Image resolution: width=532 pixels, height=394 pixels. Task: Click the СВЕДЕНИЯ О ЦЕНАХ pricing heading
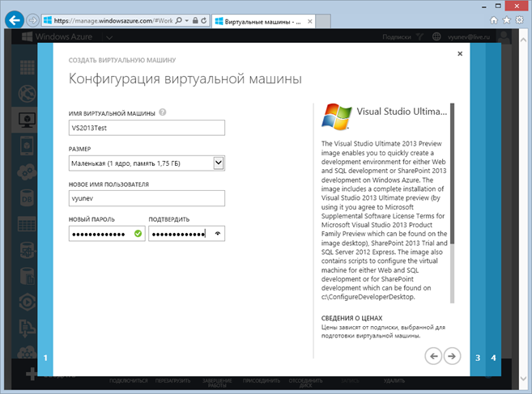point(351,318)
